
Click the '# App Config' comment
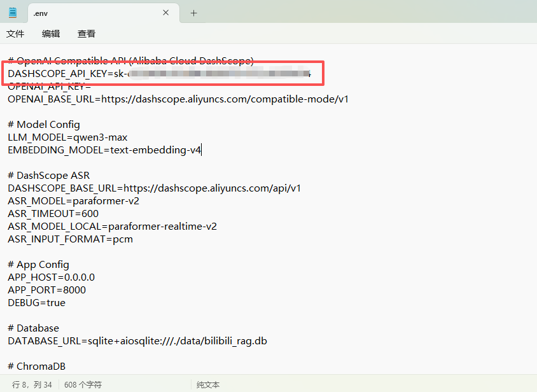click(38, 265)
